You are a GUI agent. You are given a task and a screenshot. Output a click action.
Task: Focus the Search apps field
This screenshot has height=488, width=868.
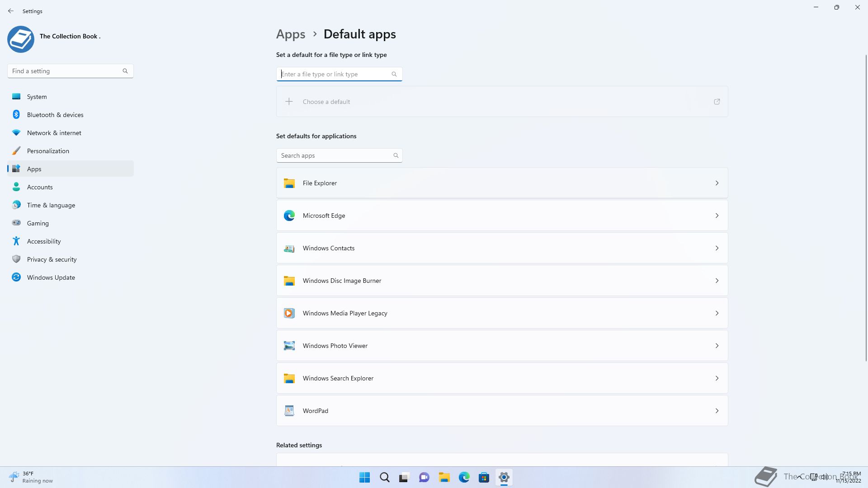(x=339, y=155)
